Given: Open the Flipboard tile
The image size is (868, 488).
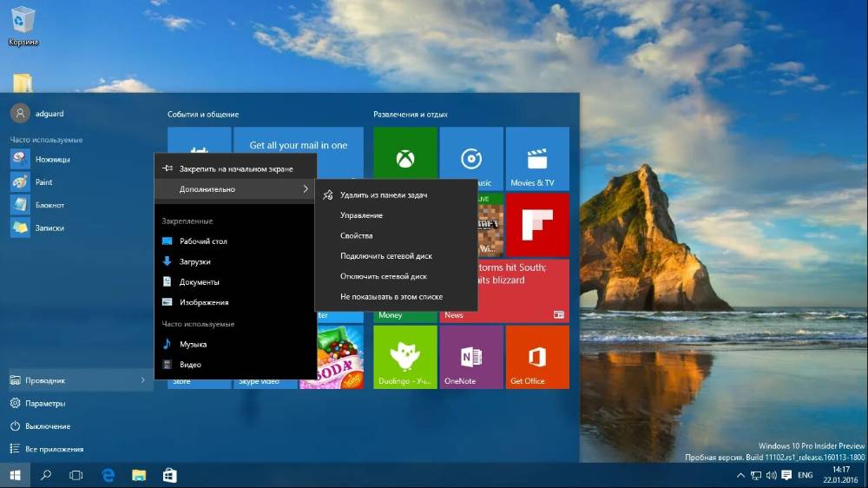Looking at the screenshot, I should point(536,225).
